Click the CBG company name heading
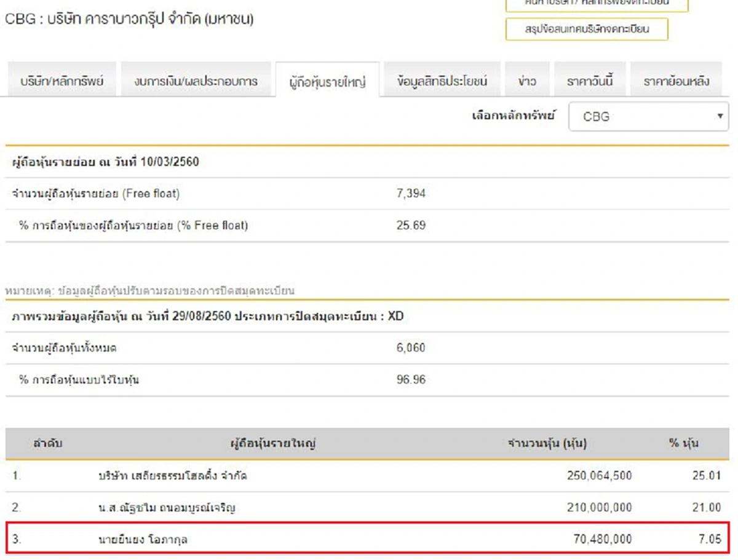The width and height of the screenshot is (738, 560). tap(129, 19)
